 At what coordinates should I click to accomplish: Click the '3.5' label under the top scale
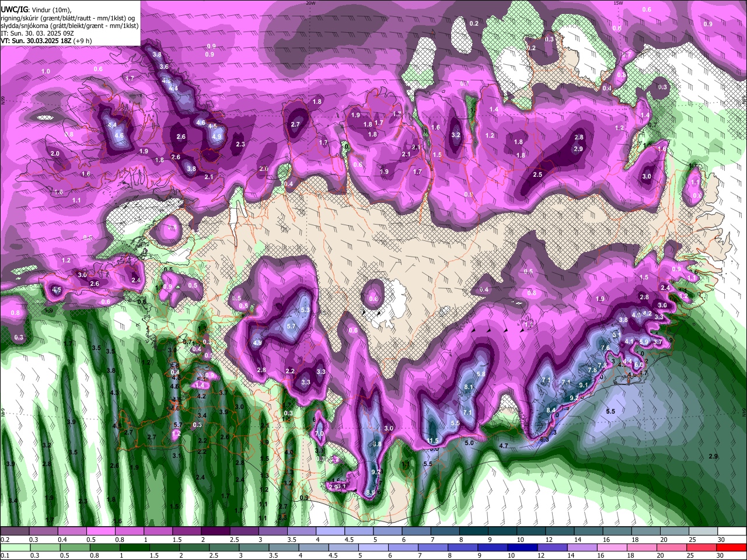pos(291,540)
